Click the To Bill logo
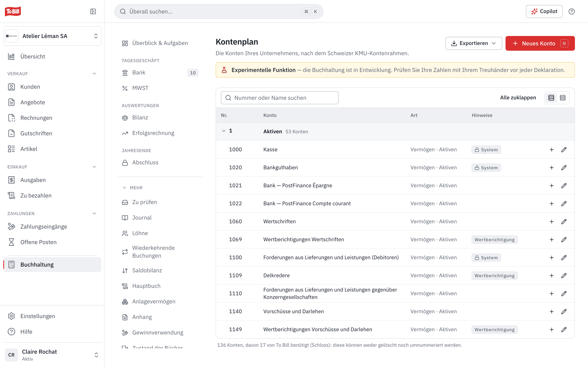588x368 pixels. [13, 11]
